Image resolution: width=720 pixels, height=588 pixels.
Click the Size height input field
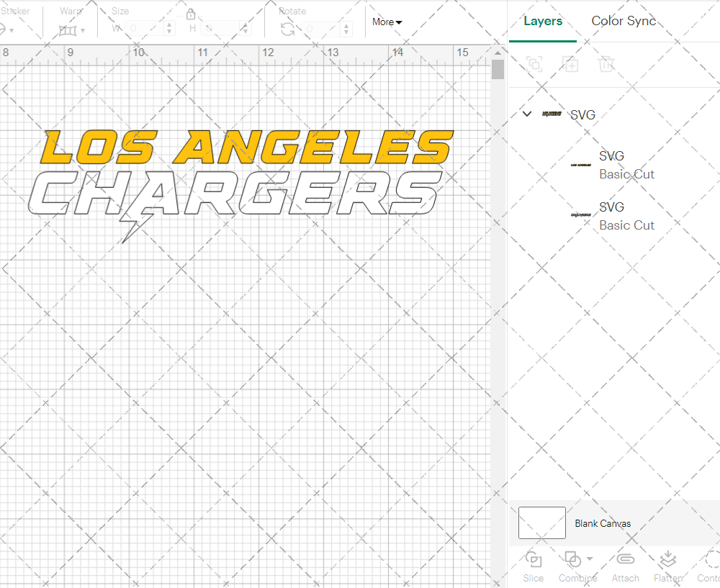coord(220,29)
